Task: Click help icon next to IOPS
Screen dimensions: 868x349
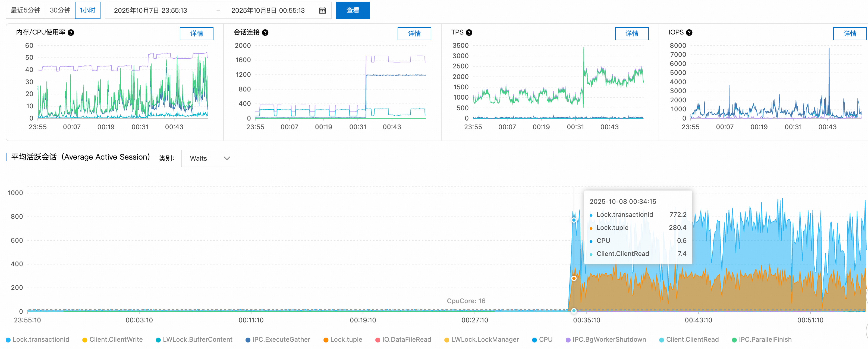Action: tap(689, 33)
